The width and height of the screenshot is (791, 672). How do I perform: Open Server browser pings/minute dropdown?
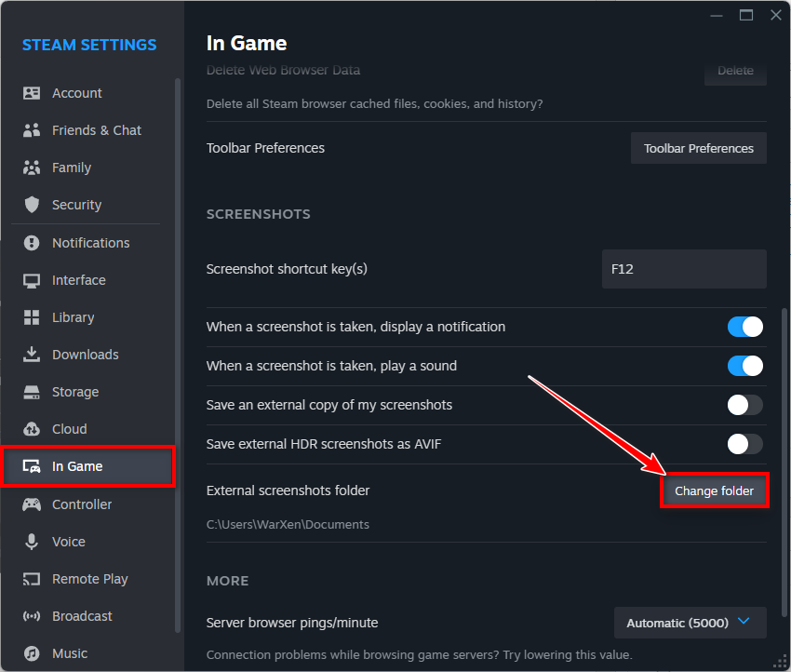click(690, 623)
